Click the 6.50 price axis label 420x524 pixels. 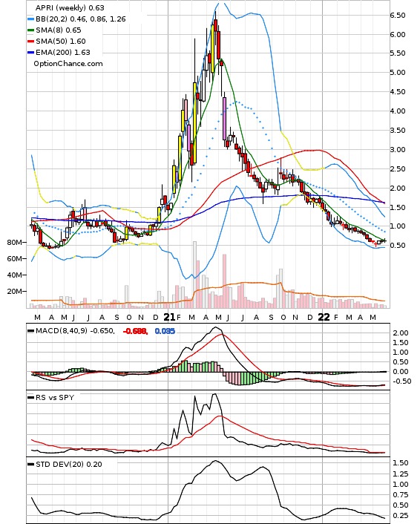(397, 16)
